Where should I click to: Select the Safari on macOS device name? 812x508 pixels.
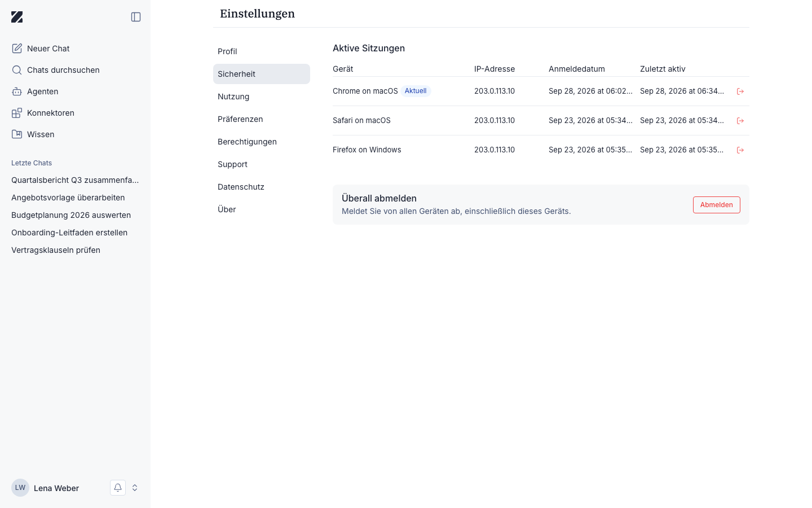[x=361, y=120]
